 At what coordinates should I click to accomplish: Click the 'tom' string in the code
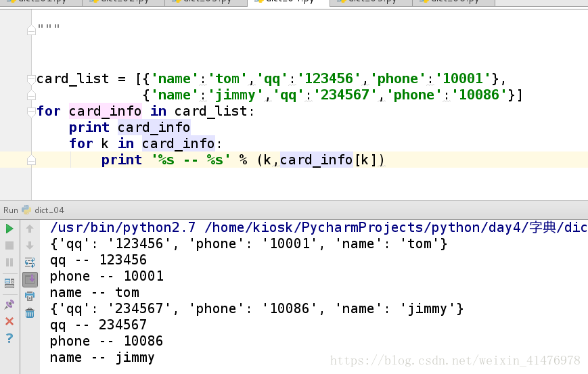pyautogui.click(x=227, y=79)
